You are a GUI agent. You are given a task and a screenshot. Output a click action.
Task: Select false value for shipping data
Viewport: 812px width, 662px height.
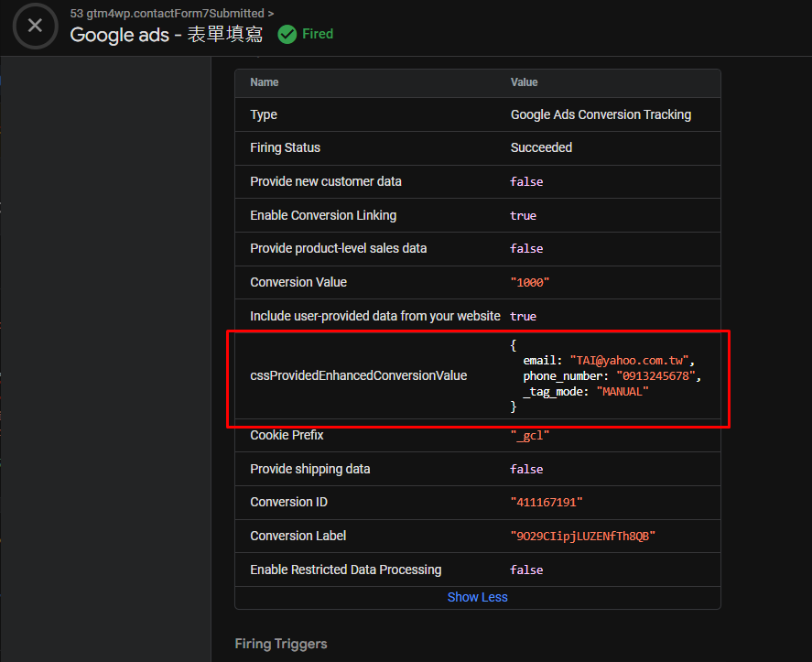pyautogui.click(x=526, y=470)
